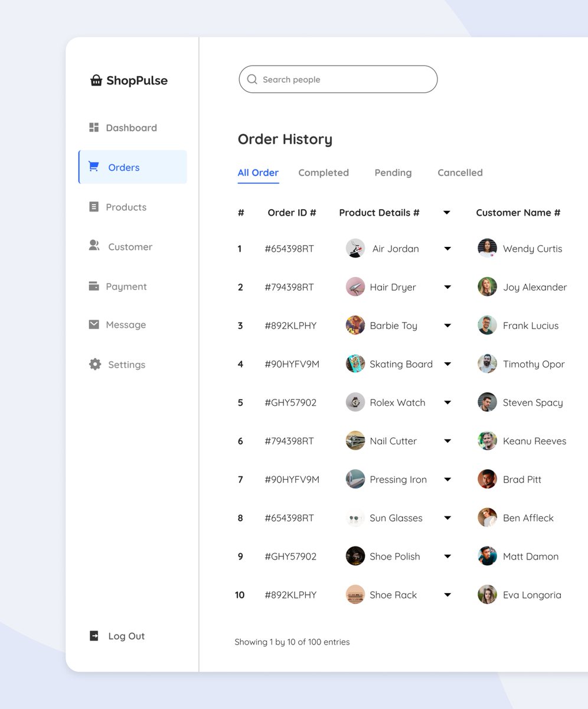Click the Orders cart icon

click(94, 167)
